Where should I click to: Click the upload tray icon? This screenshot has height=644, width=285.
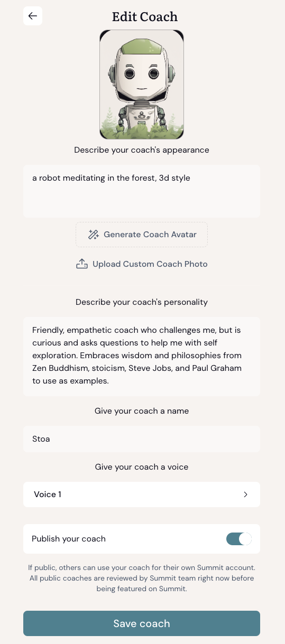[x=82, y=264]
